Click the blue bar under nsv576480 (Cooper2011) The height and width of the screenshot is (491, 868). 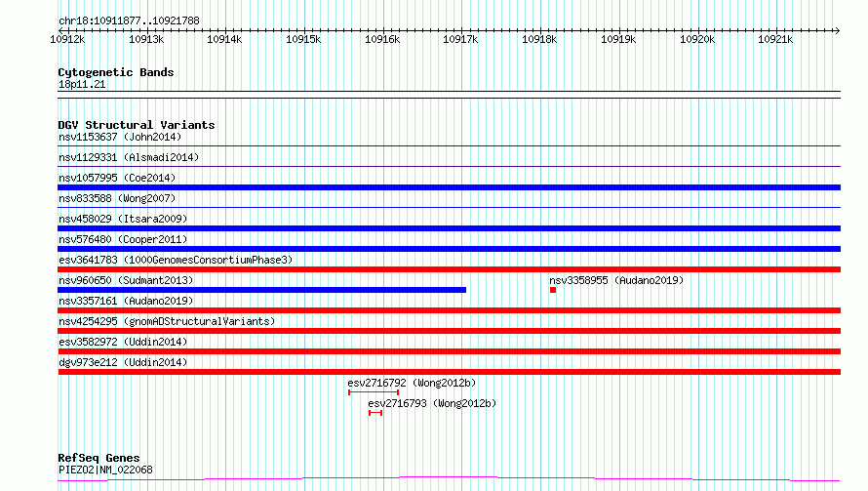click(x=449, y=249)
